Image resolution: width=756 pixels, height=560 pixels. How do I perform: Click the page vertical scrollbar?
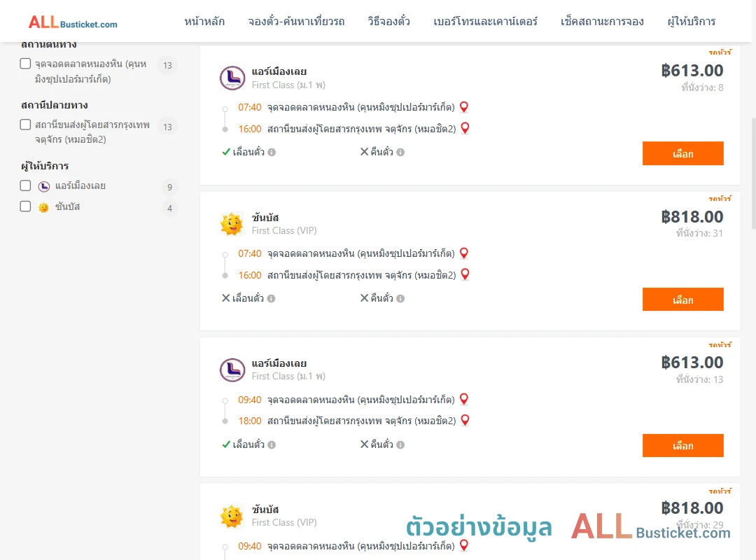pyautogui.click(x=754, y=174)
